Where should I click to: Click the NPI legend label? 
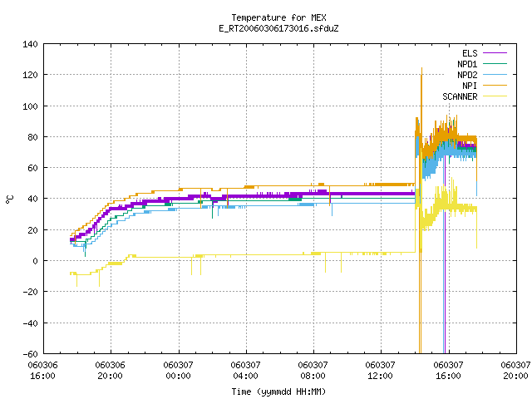pos(470,86)
